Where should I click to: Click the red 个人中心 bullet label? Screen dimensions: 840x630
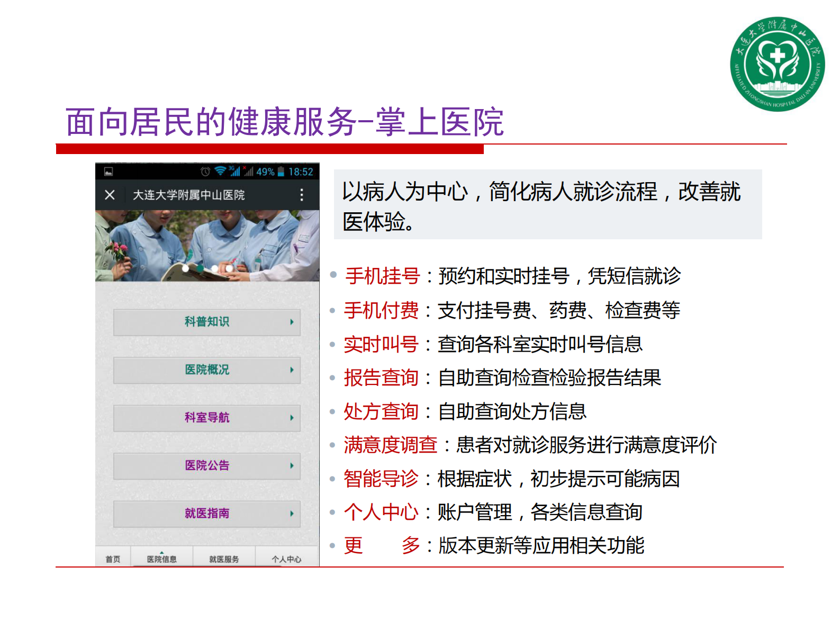[381, 512]
